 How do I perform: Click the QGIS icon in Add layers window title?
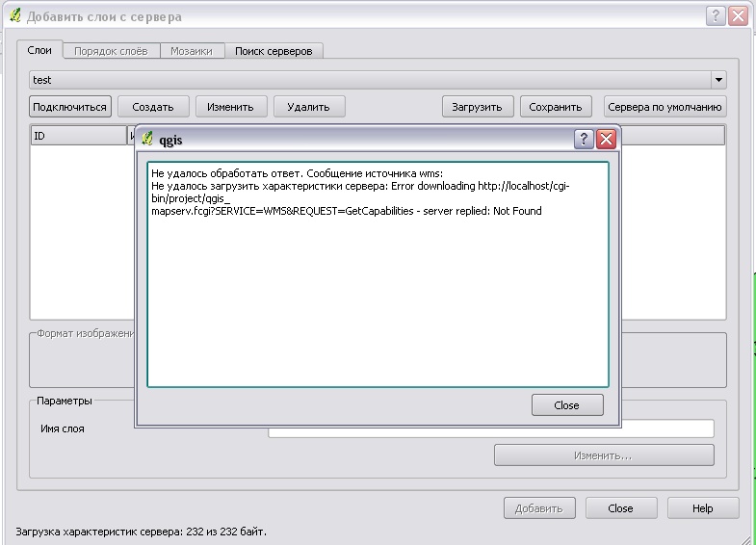point(15,15)
